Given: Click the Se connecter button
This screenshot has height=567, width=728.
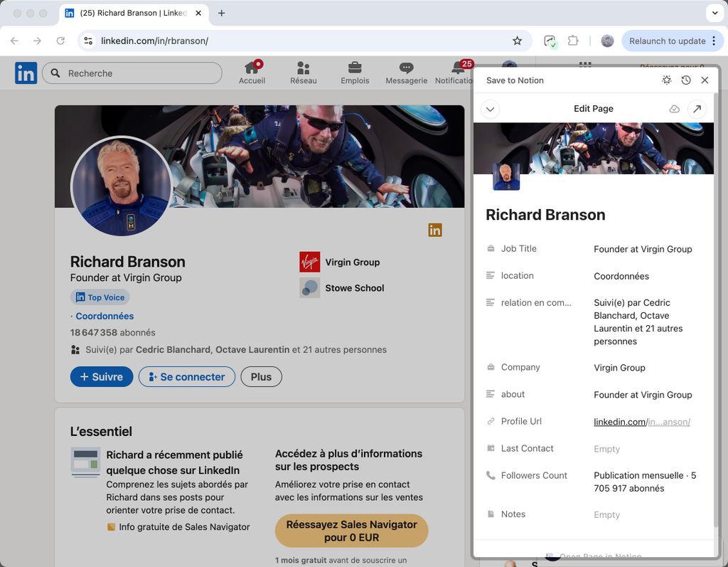Looking at the screenshot, I should click(186, 377).
